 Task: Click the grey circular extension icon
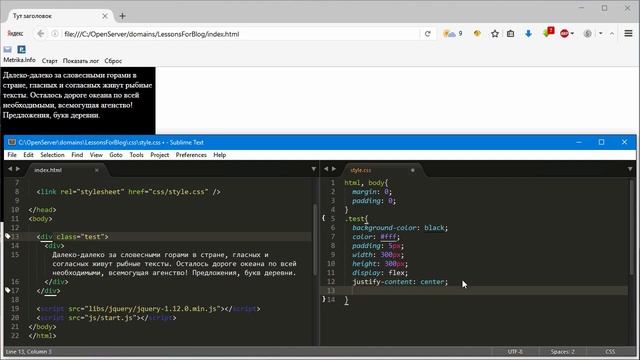(588, 34)
